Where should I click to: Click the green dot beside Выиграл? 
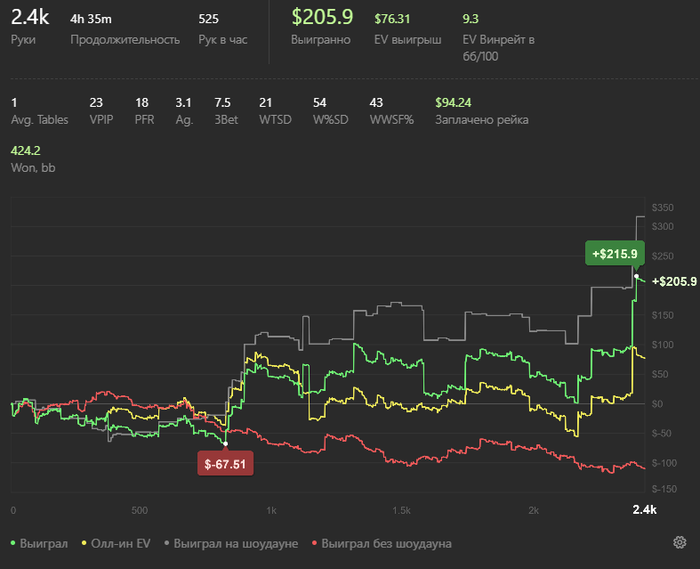point(13,544)
